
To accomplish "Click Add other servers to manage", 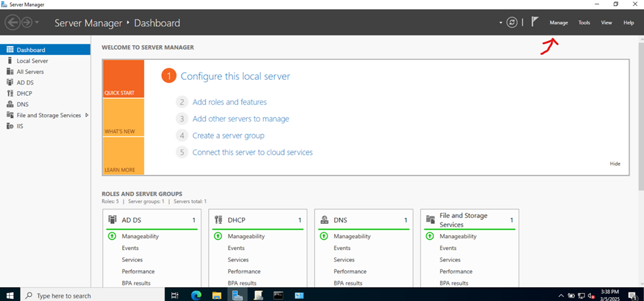I will tap(240, 119).
